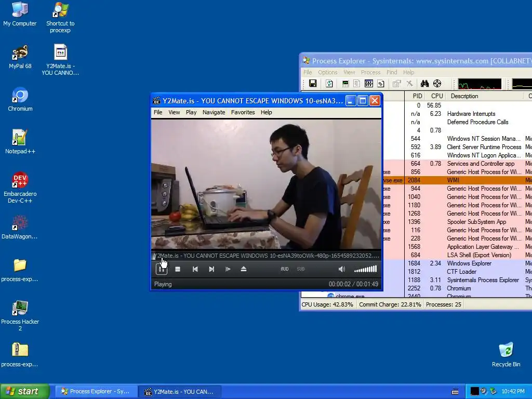
Task: Open the Play menu in media player
Action: (x=191, y=112)
